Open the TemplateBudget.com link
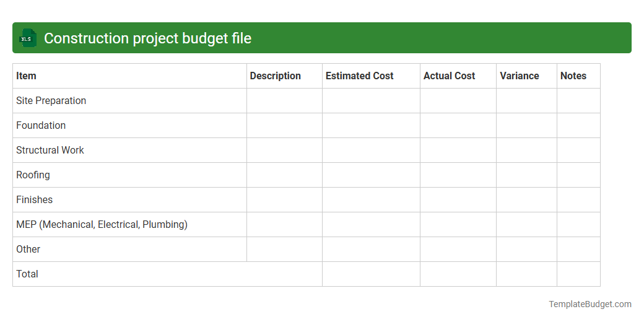 590,304
